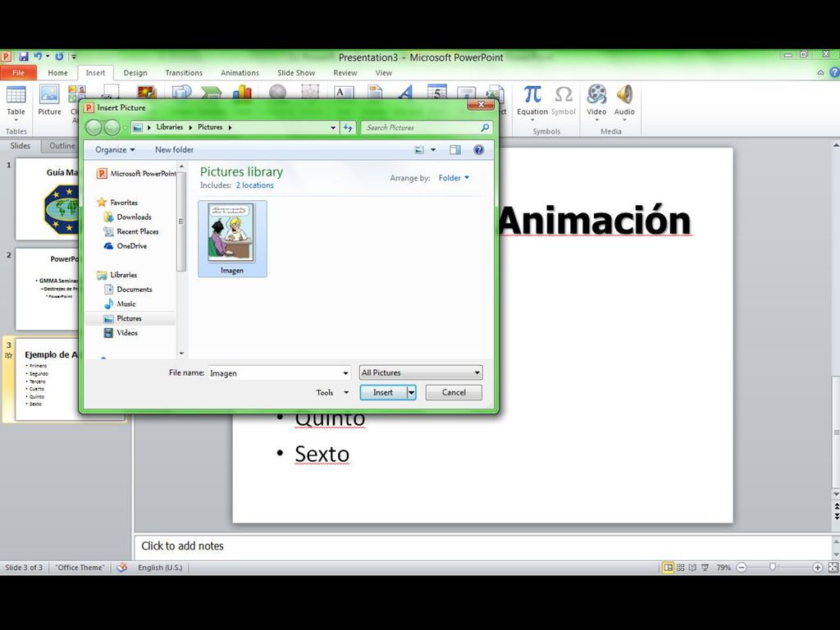Switch to Slide Sorter view

pyautogui.click(x=680, y=568)
